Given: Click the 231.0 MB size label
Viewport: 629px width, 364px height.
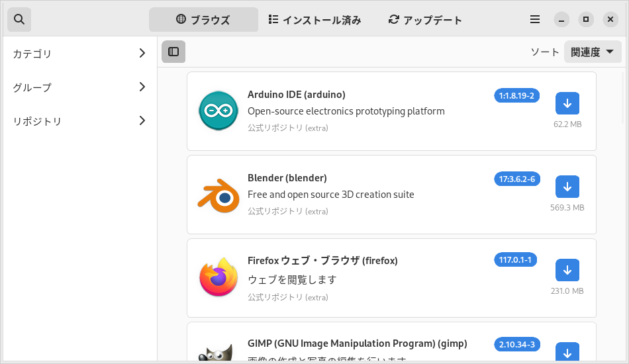Looking at the screenshot, I should (567, 291).
